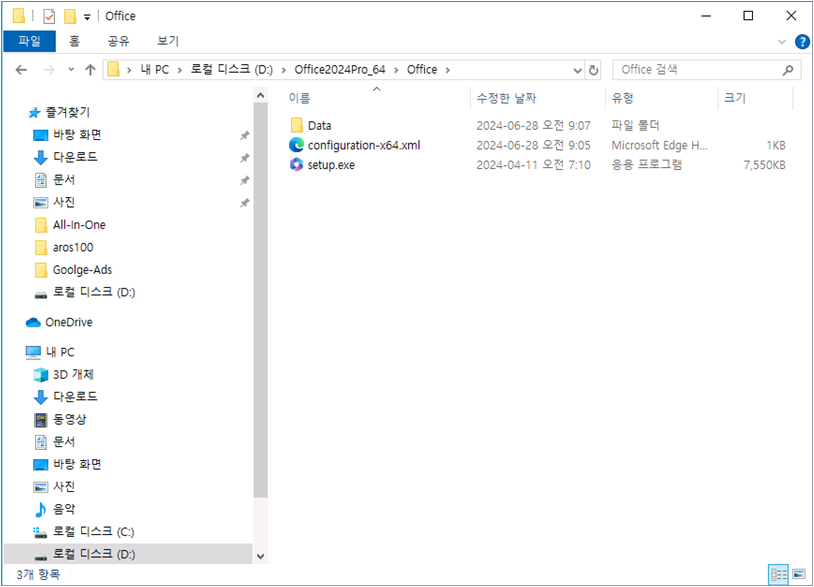
Task: Switch to large icons view layout
Action: pos(799,574)
